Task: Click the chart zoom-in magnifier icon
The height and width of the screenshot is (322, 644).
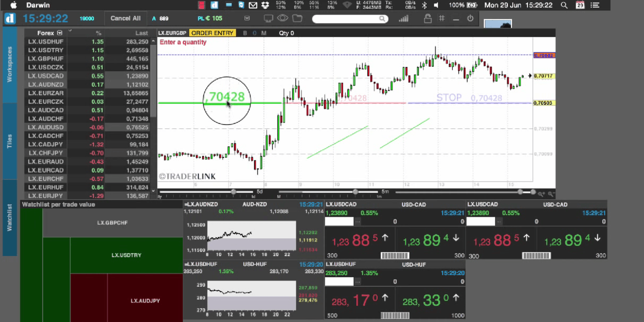Action: point(542,194)
